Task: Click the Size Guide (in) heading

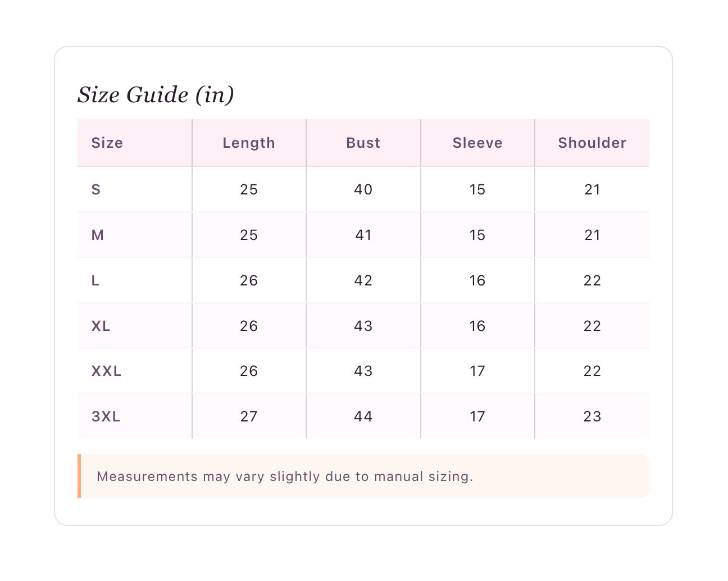Action: 156,94
